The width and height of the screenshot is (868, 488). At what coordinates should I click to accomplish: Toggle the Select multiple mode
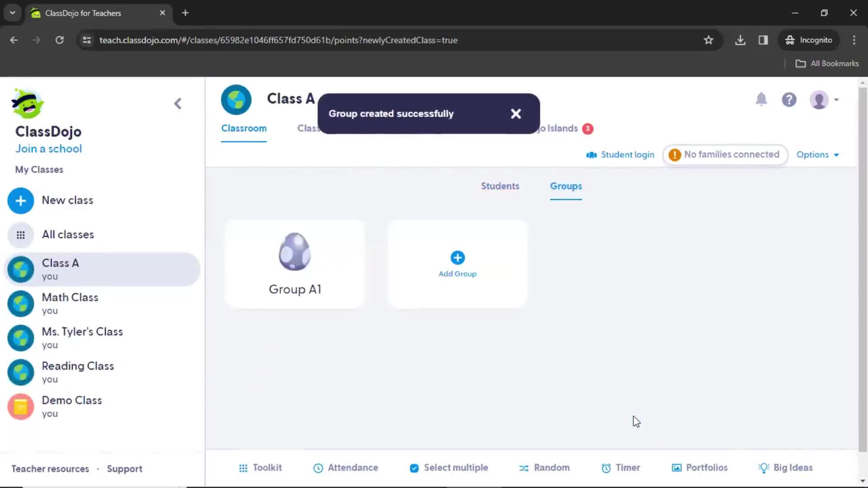[449, 467]
